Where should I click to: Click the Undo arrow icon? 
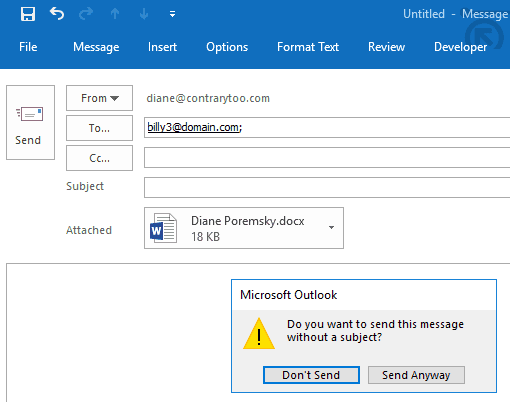click(x=57, y=14)
